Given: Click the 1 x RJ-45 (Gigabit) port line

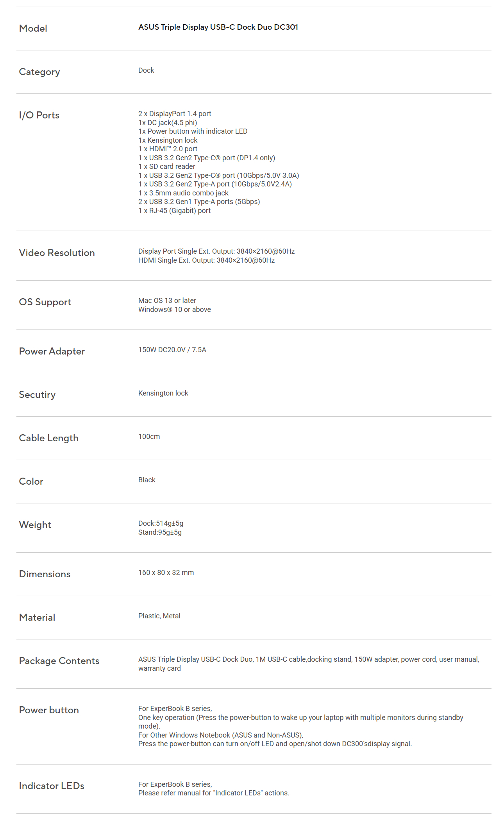Looking at the screenshot, I should (x=174, y=211).
